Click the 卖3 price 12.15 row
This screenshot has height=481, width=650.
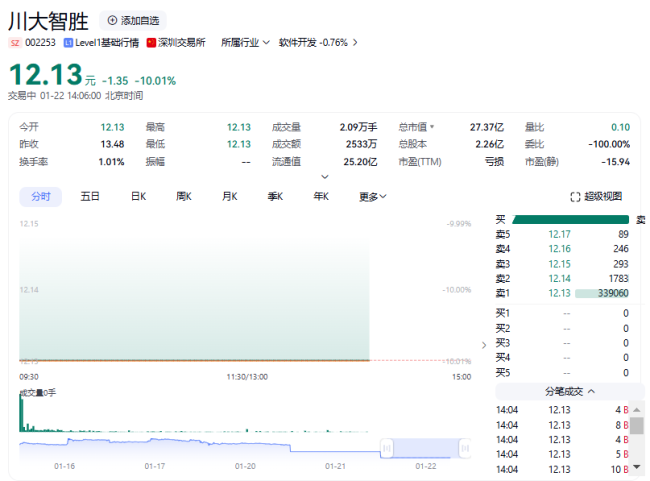(562, 264)
